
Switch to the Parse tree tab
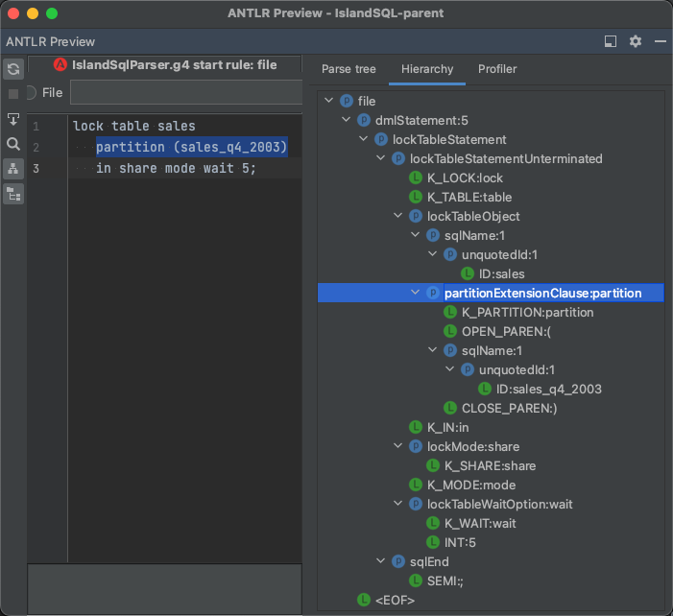[349, 69]
